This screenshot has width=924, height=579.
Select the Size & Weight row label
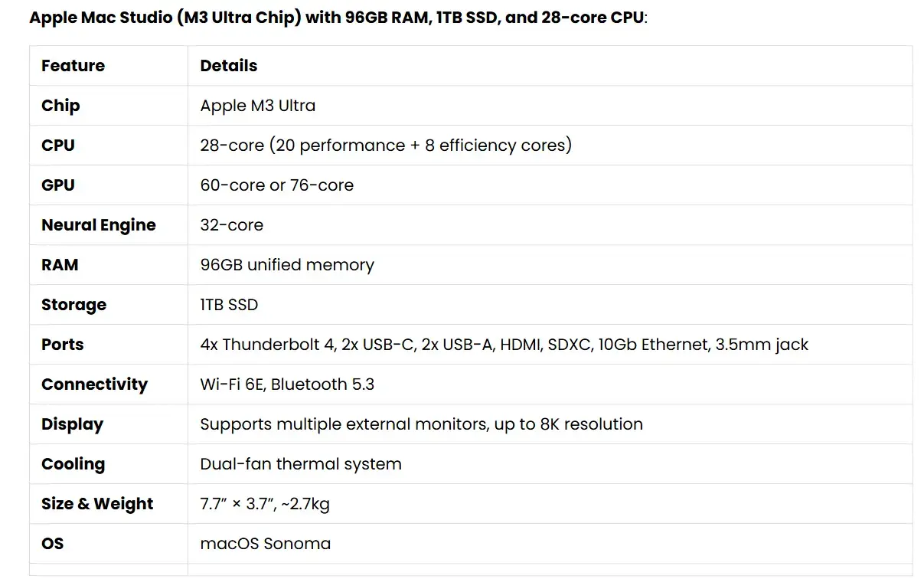(97, 504)
